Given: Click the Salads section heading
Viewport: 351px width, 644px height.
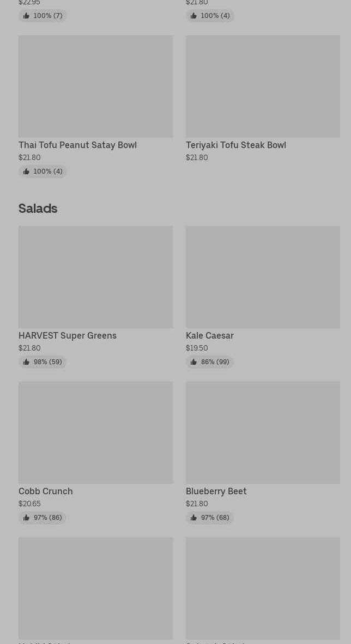Looking at the screenshot, I should pyautogui.click(x=38, y=208).
